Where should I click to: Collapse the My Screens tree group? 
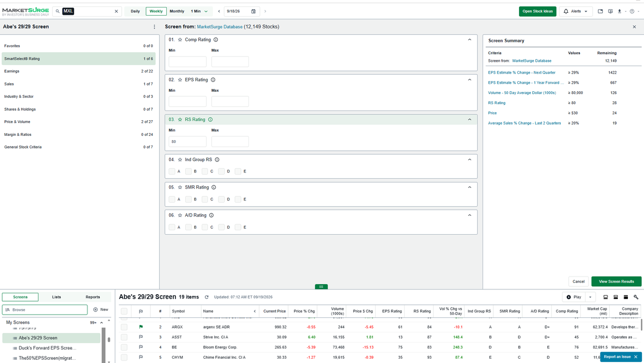(x=101, y=322)
